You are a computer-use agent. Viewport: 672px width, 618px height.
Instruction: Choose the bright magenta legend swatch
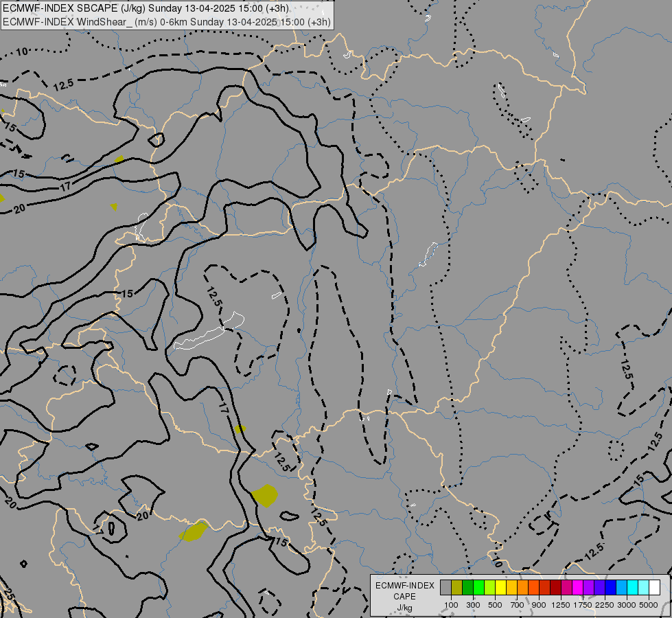coord(578,588)
